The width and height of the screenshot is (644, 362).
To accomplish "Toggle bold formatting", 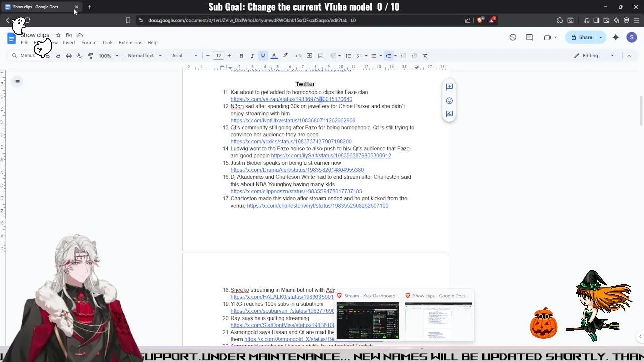I will 241,56.
